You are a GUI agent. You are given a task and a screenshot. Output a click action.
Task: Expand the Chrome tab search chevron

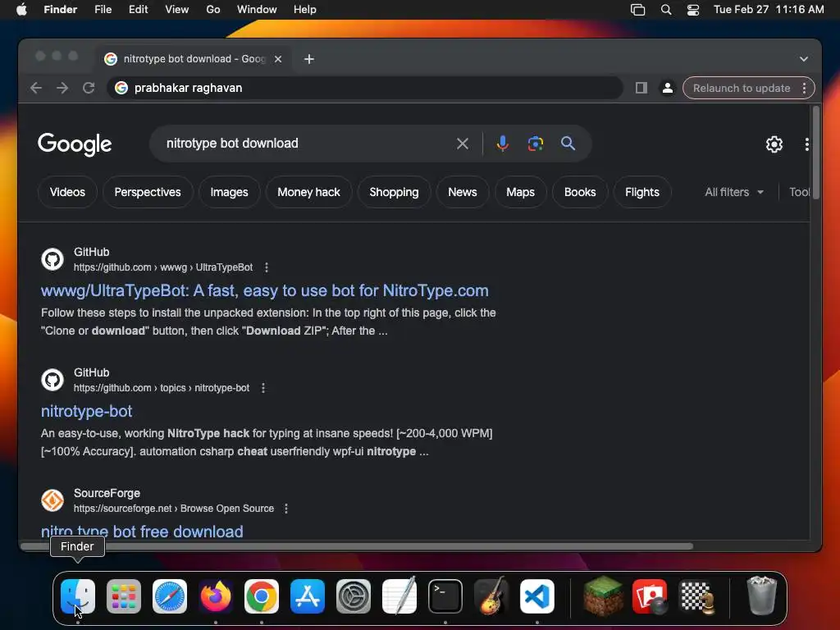(x=804, y=59)
